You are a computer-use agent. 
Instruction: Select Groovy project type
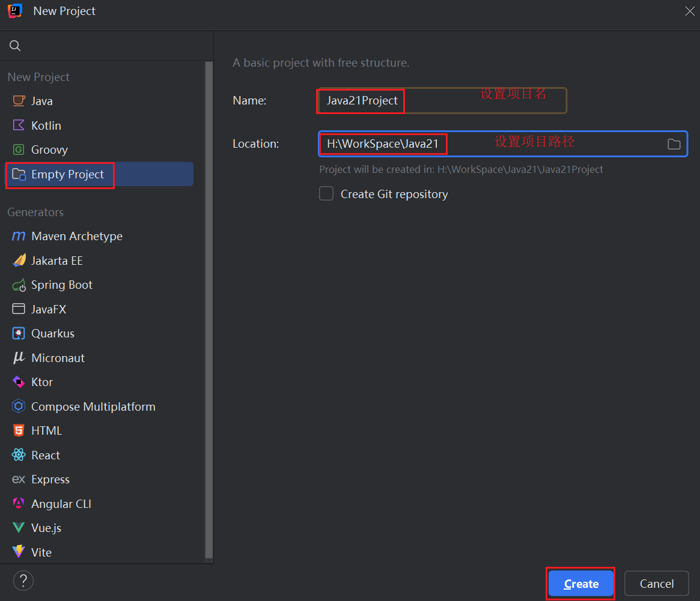click(x=99, y=149)
